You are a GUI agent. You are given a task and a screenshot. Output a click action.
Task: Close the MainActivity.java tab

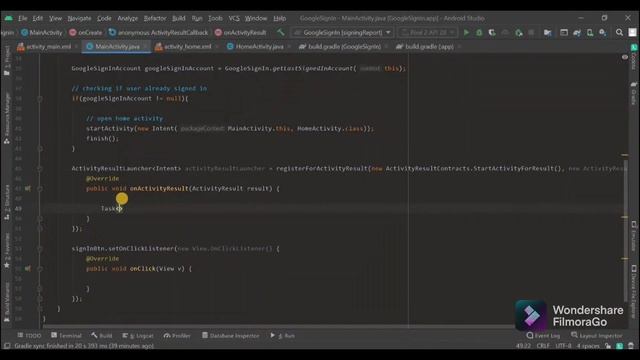[x=145, y=47]
